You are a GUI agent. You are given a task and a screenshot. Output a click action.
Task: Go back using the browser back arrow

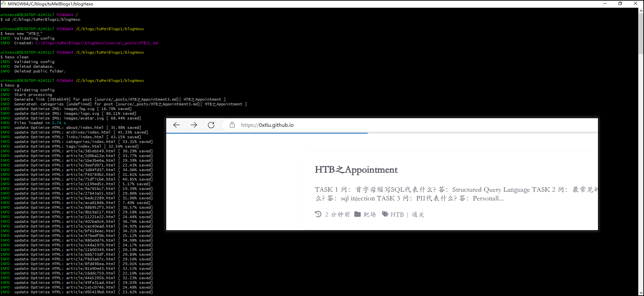[177, 125]
